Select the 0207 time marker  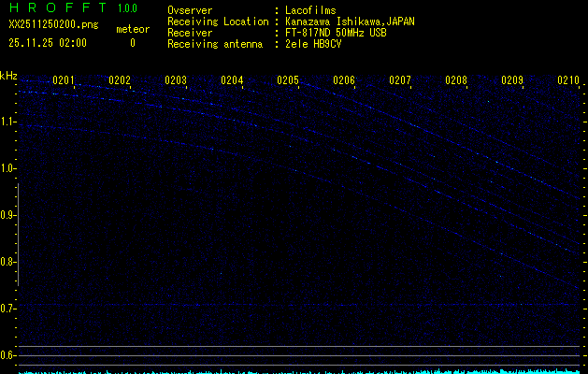point(400,80)
